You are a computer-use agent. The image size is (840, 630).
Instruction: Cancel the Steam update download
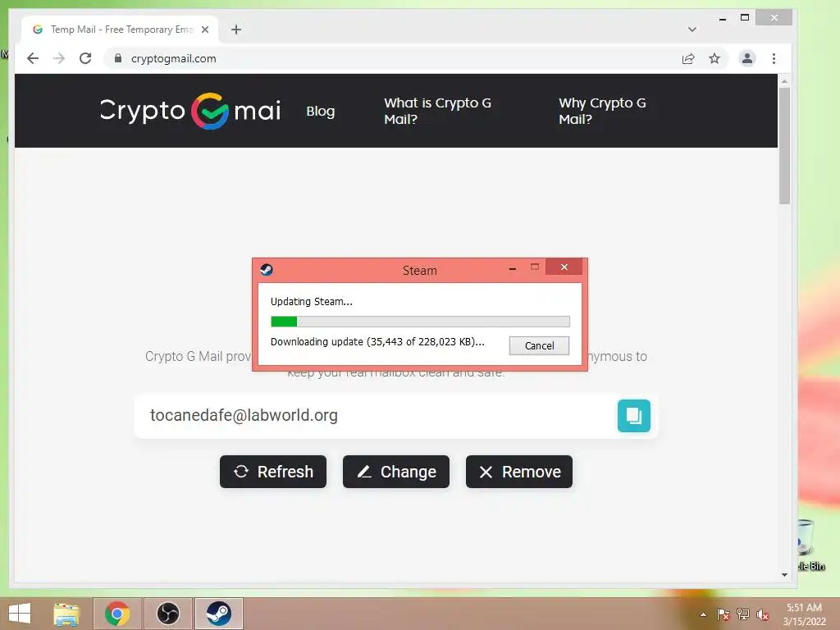539,345
